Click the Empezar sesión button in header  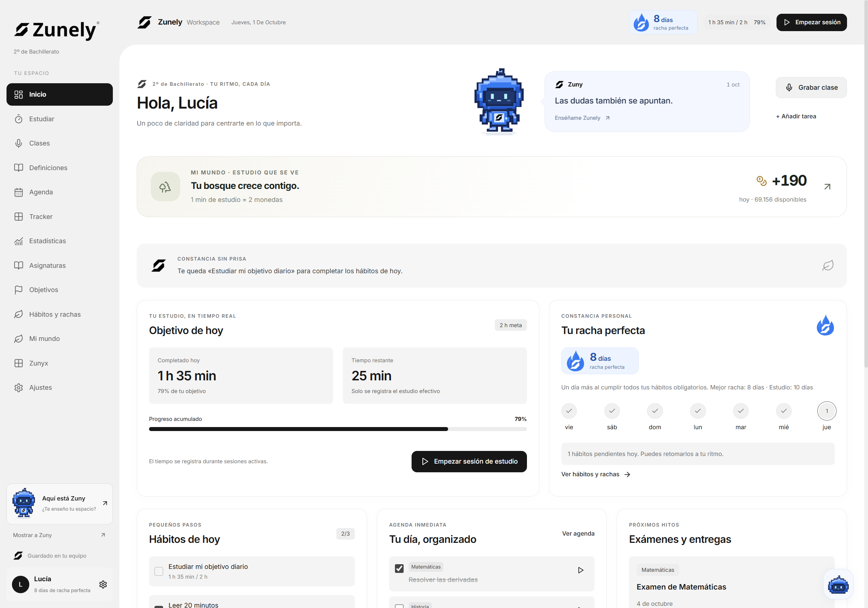(811, 22)
